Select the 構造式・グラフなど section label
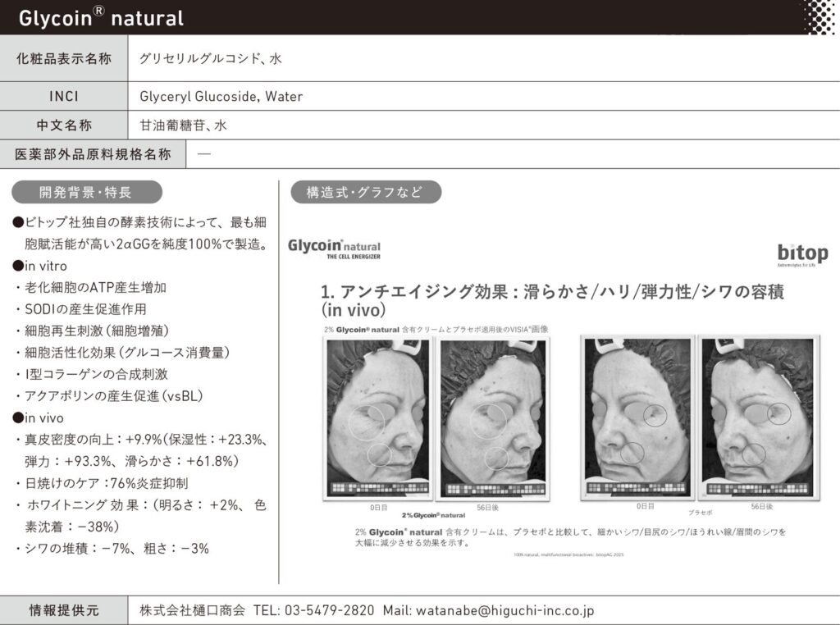This screenshot has width=840, height=625. [366, 193]
